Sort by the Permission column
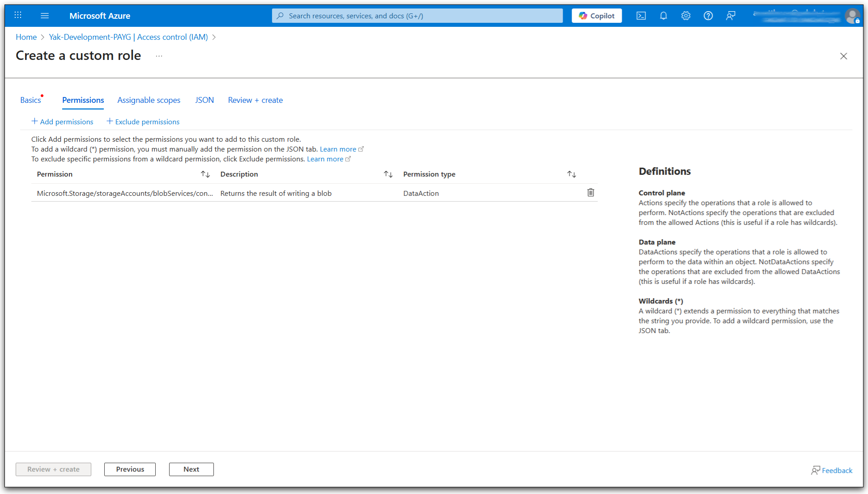868x494 pixels. click(205, 174)
